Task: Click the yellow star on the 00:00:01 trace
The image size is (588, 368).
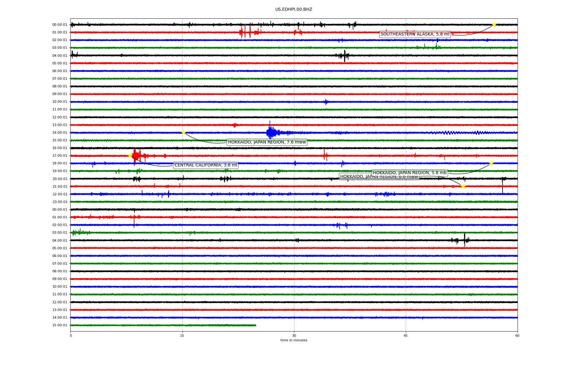Action: pyautogui.click(x=494, y=25)
